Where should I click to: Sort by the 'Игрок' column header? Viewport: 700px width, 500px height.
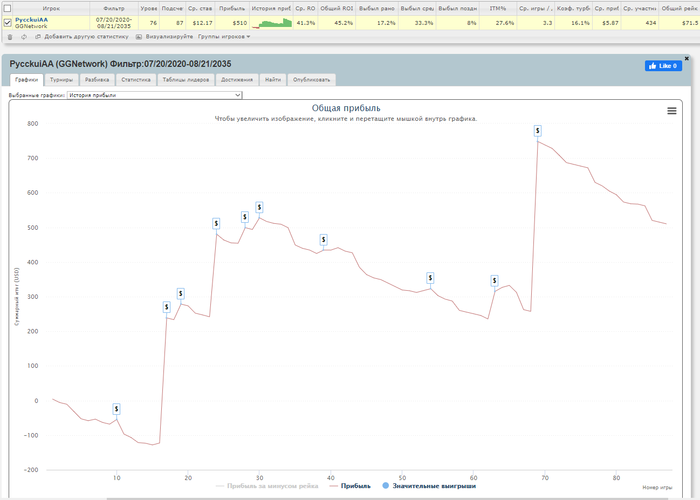click(x=51, y=8)
